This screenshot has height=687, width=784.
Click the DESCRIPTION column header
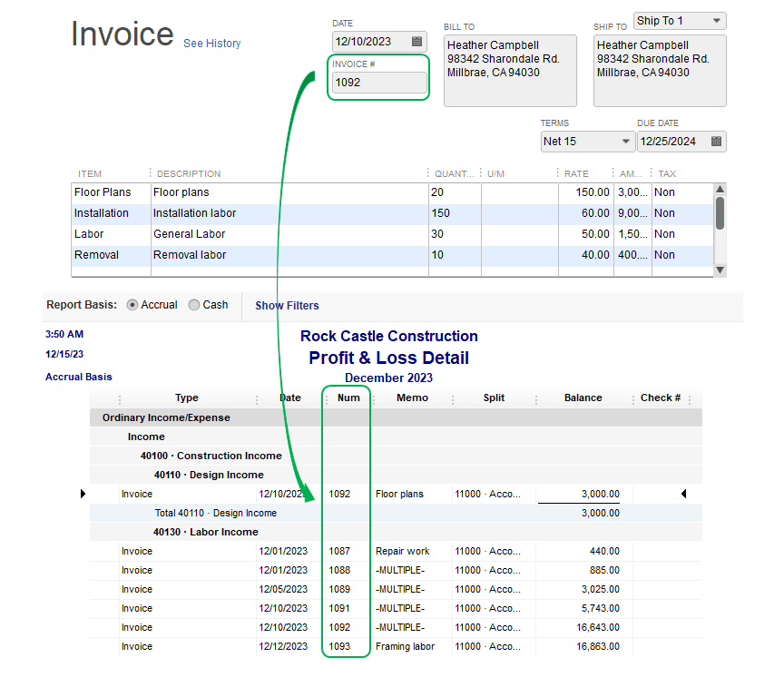pos(189,174)
